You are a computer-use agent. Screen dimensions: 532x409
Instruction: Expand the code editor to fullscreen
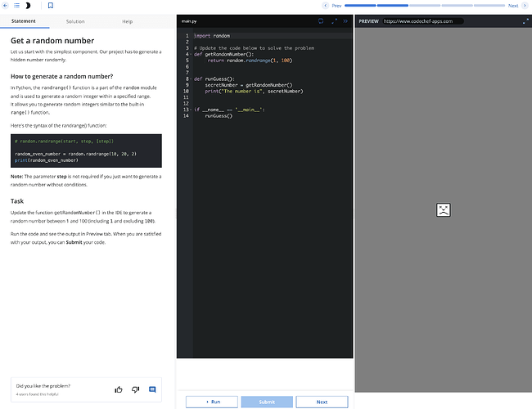pos(334,21)
